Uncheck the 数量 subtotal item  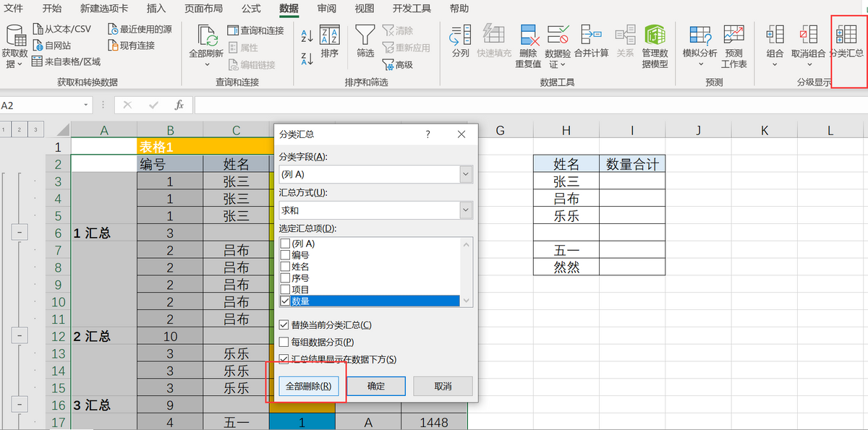[285, 301]
